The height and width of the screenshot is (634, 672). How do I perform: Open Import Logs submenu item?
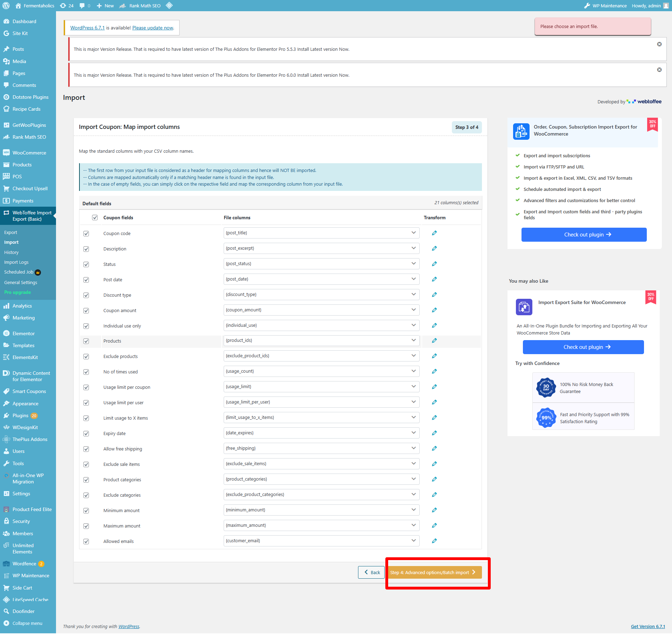(16, 262)
